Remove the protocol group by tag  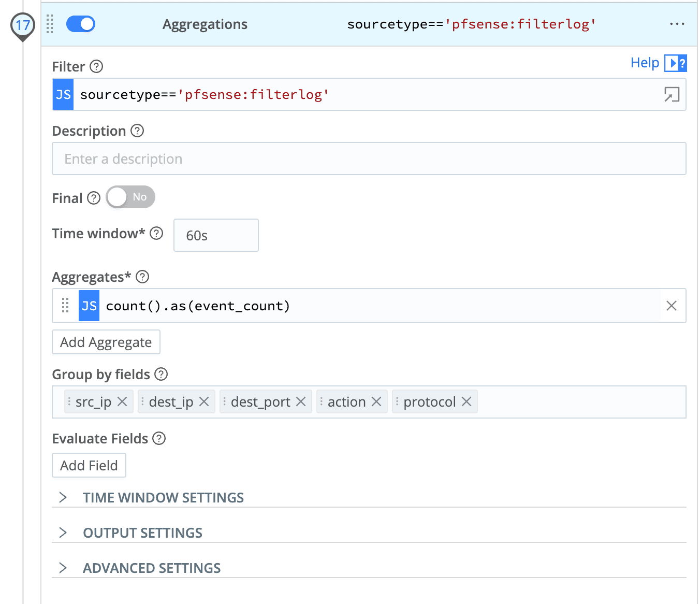pyautogui.click(x=466, y=402)
